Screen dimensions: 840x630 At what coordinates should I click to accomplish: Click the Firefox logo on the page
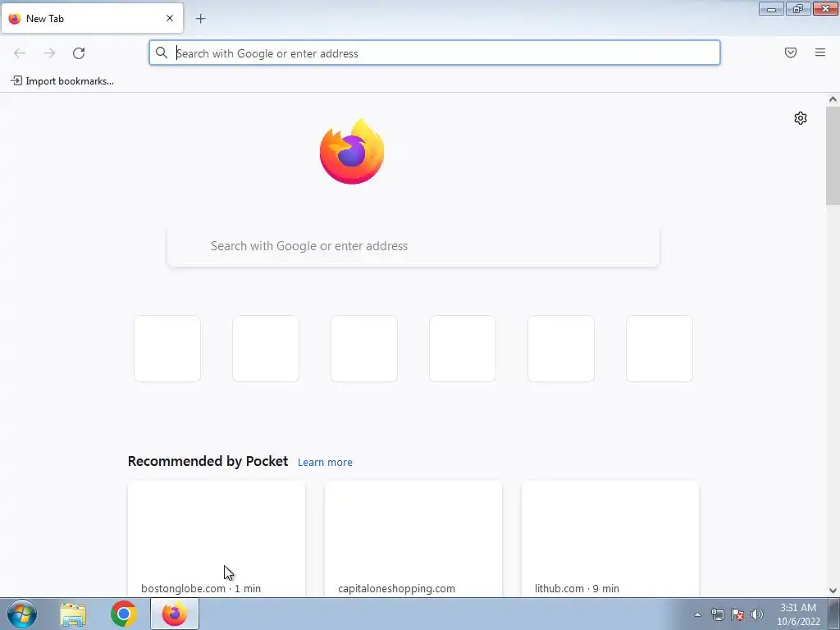tap(352, 152)
